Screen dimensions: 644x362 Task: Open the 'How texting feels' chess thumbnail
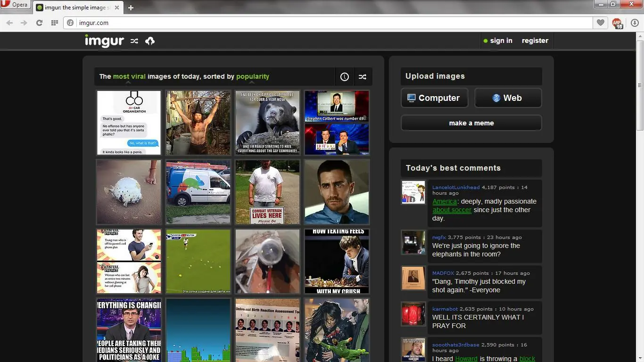337,262
